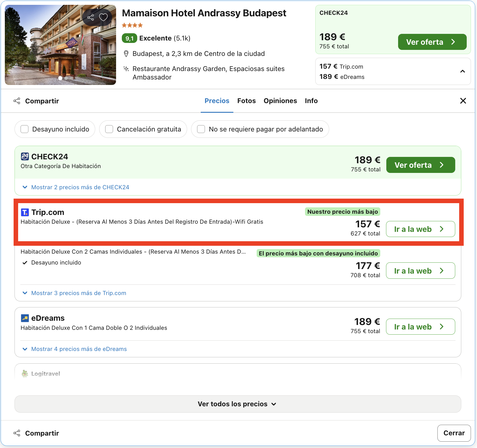Check No se requiere pagar por adelantado
Screen dimensions: 477x448
[x=201, y=129]
